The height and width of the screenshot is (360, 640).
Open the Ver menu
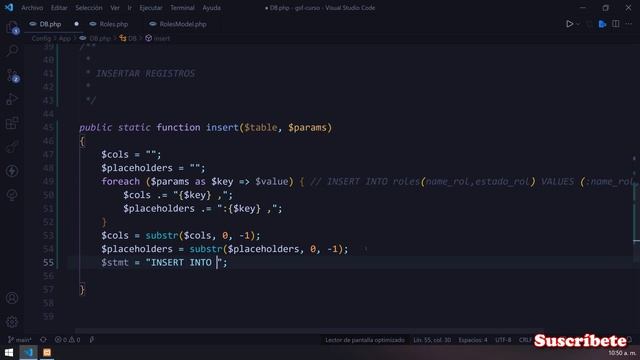115,8
